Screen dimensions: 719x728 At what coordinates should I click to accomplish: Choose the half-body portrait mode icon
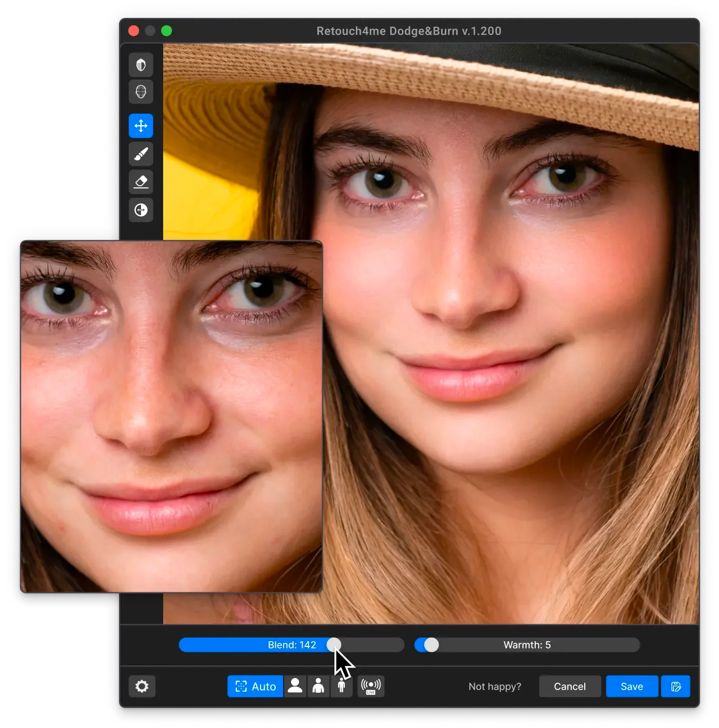coord(318,686)
